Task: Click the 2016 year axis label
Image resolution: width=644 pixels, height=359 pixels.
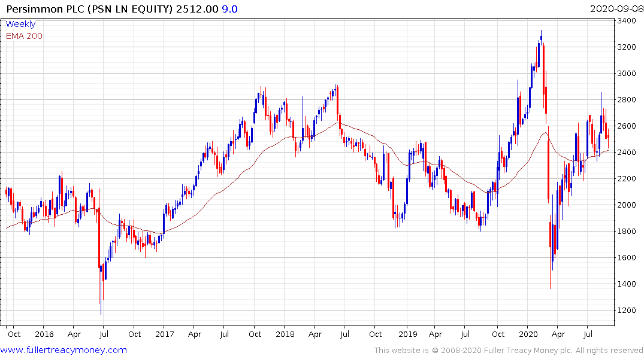Action: 44,334
